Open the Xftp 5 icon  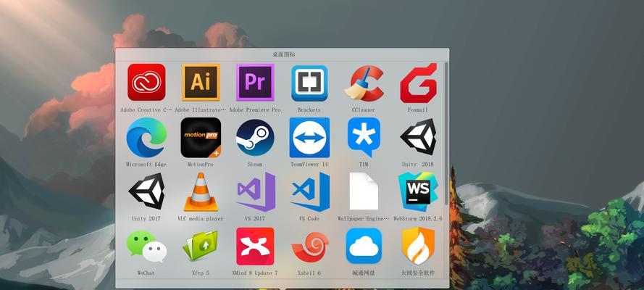[x=201, y=246]
